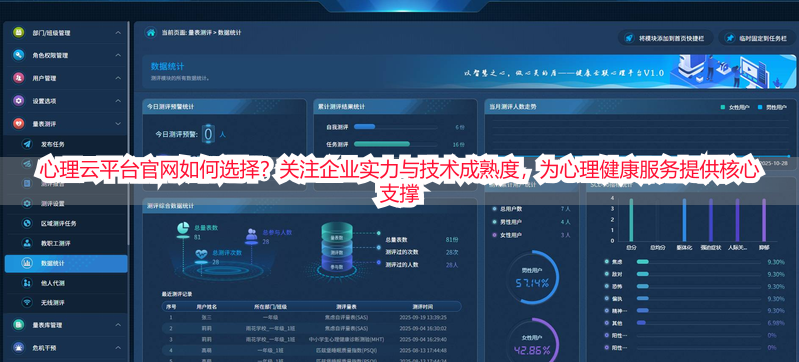
Task: Expand 用户管理 chevron
Action: click(118, 78)
